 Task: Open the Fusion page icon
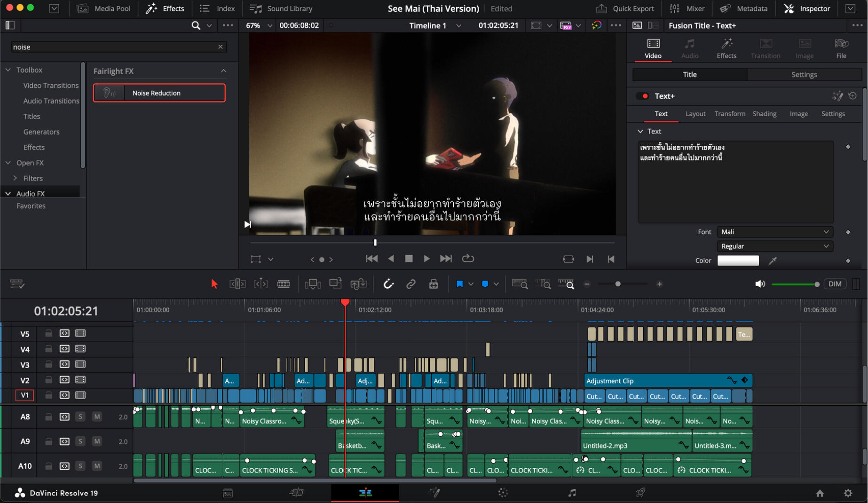[x=434, y=493]
